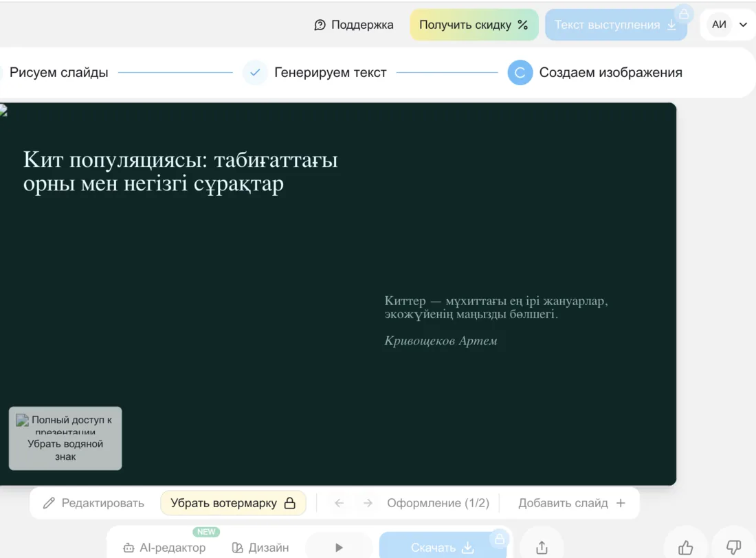Open the AI-редактор tool
The height and width of the screenshot is (558, 756).
click(x=164, y=548)
